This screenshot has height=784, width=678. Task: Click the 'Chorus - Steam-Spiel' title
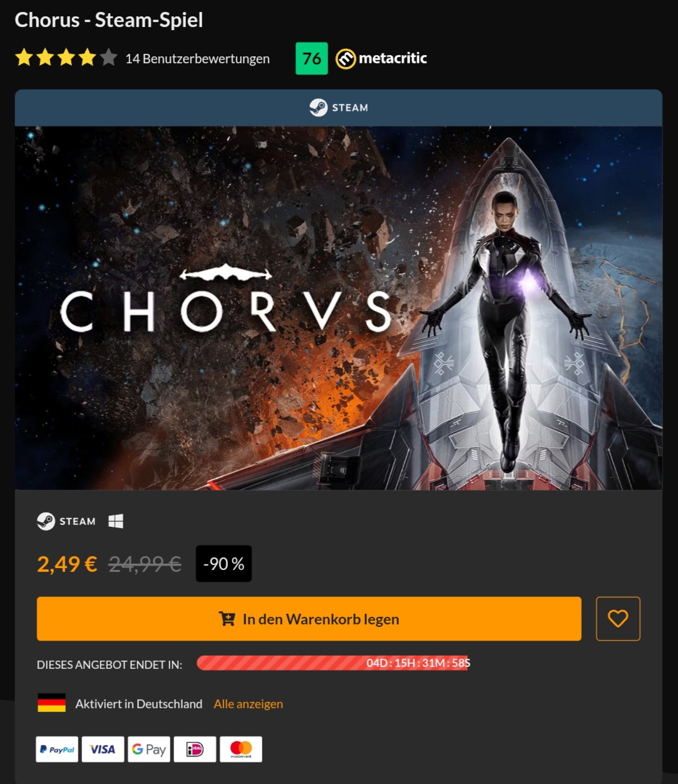click(x=109, y=20)
